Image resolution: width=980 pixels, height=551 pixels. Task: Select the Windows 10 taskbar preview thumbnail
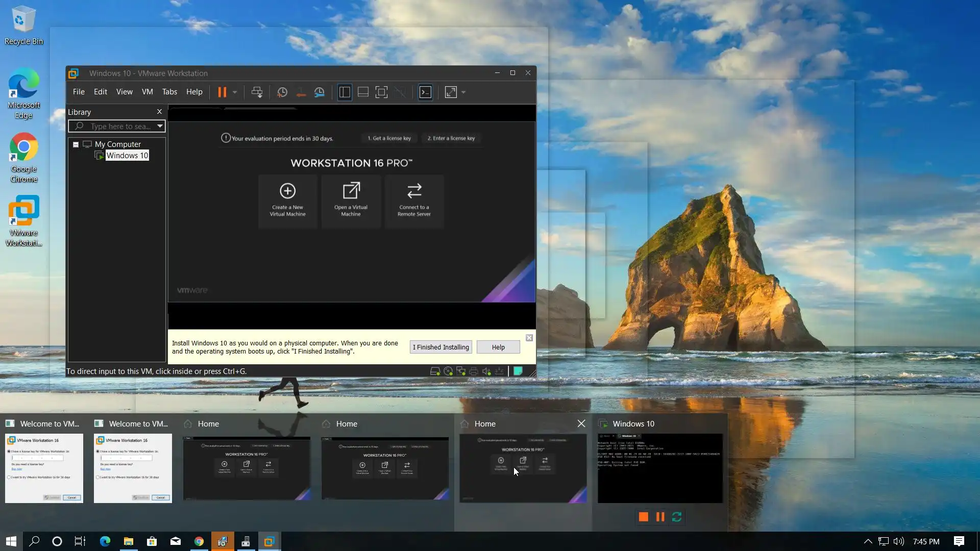[x=660, y=468]
